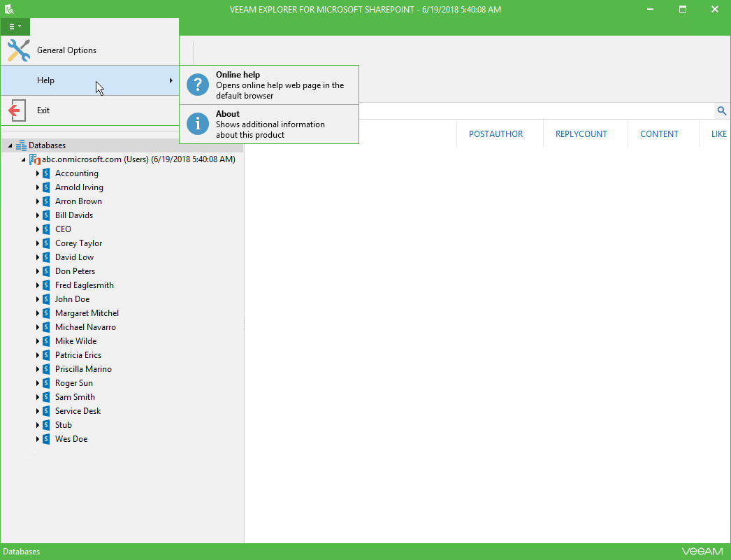Click the General Options wrench icon

[19, 50]
